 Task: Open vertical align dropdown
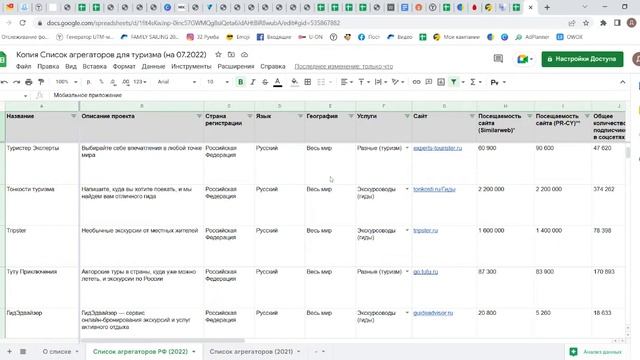pos(364,82)
